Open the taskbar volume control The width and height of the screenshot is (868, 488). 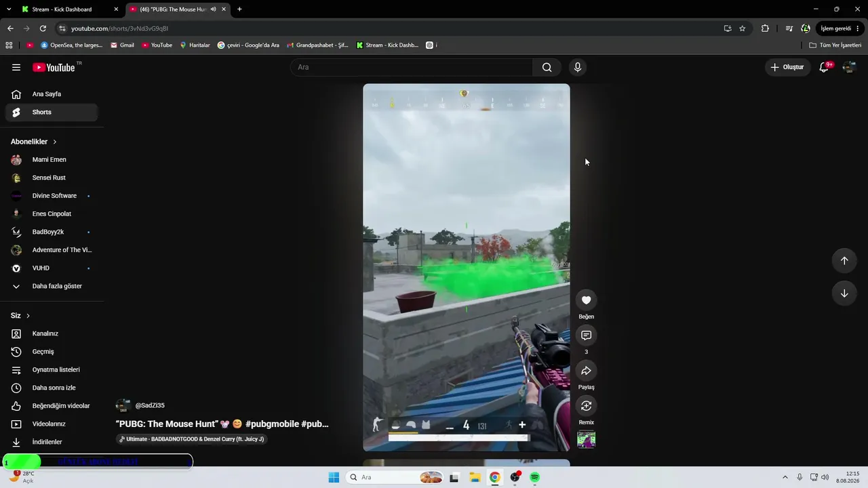(825, 477)
